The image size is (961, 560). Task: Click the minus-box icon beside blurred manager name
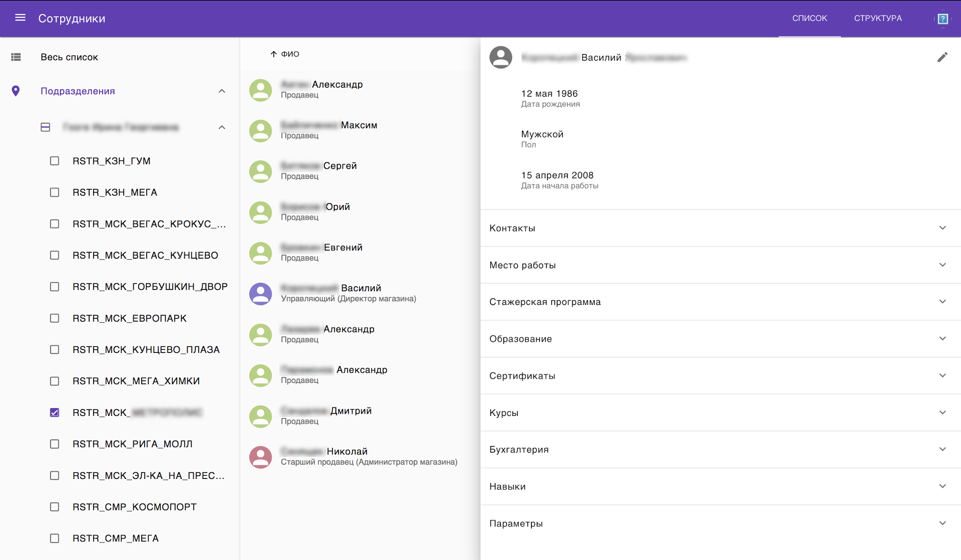[x=46, y=127]
